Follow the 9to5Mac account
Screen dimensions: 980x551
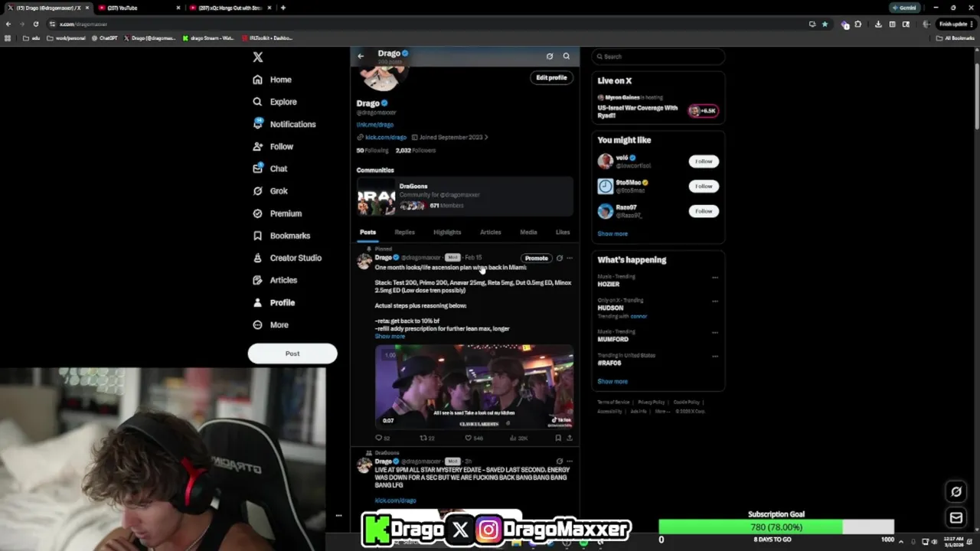click(704, 186)
